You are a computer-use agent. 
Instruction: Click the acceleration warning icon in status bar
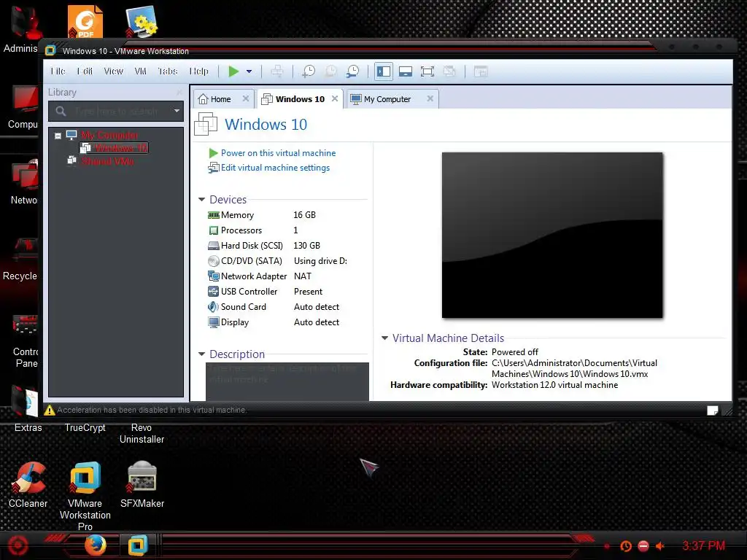point(50,410)
